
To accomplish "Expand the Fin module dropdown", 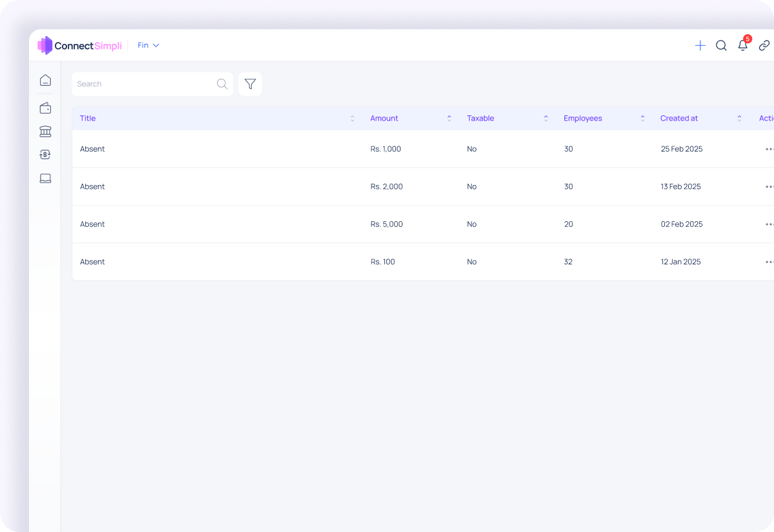I will coord(148,46).
